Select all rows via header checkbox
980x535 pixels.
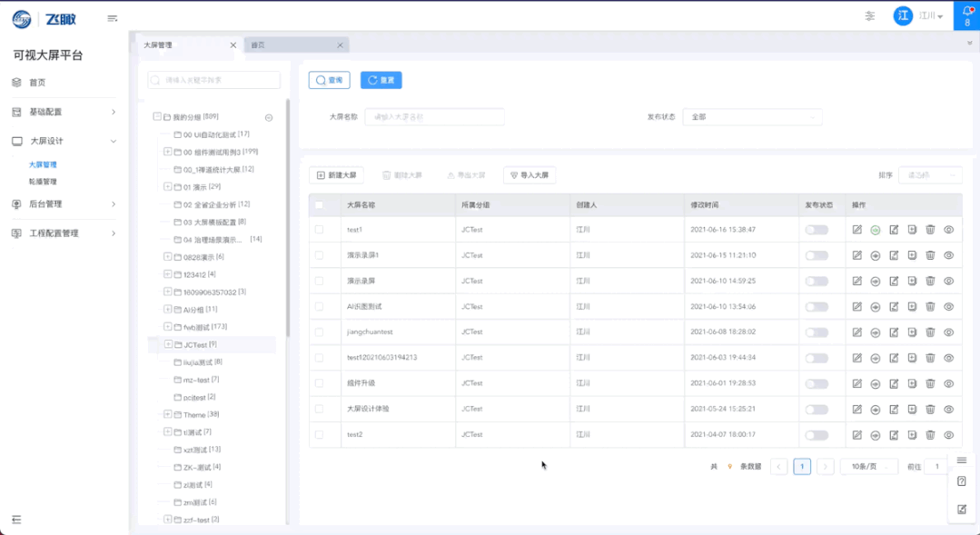(319, 205)
